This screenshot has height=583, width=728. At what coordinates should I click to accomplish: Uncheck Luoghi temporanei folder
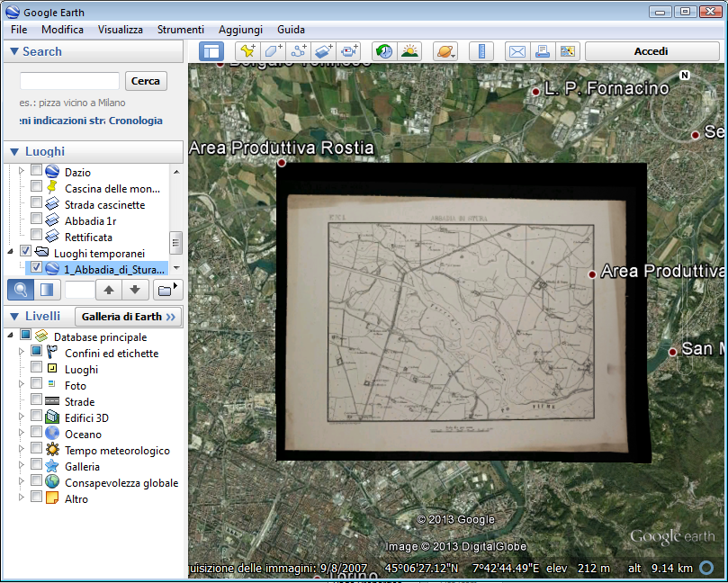coord(25,252)
